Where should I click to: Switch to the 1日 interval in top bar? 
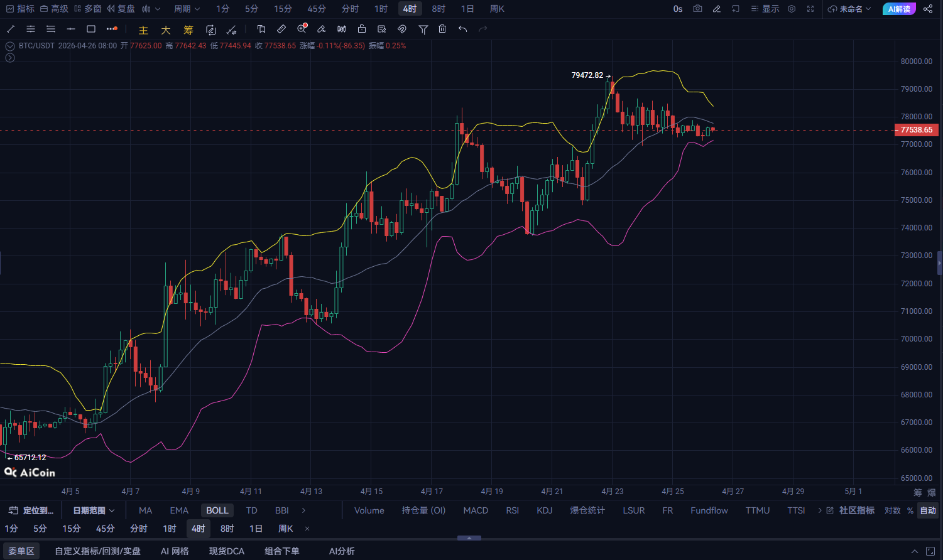click(x=467, y=9)
